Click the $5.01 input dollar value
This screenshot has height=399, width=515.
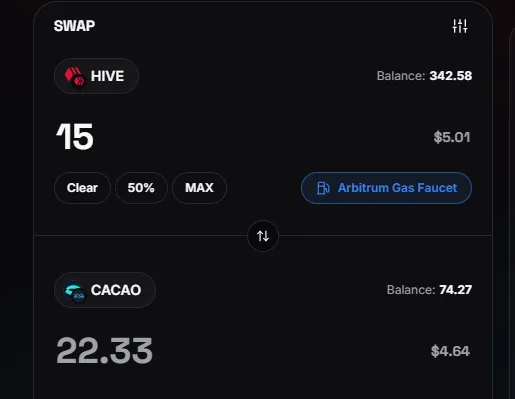click(x=452, y=137)
